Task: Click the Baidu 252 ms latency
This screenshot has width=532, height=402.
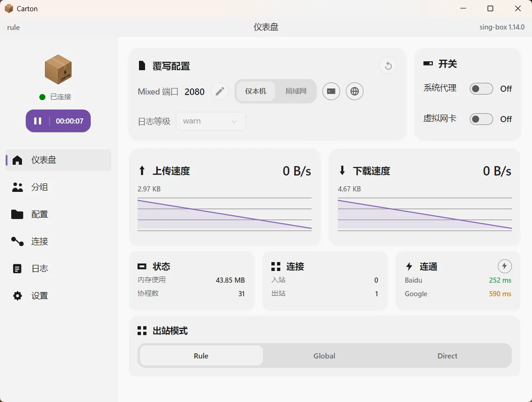Action: point(500,280)
